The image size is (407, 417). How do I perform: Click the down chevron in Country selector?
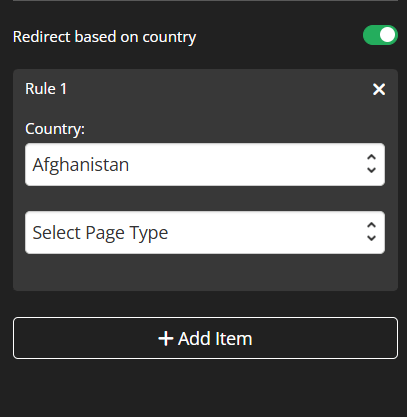pyautogui.click(x=371, y=170)
